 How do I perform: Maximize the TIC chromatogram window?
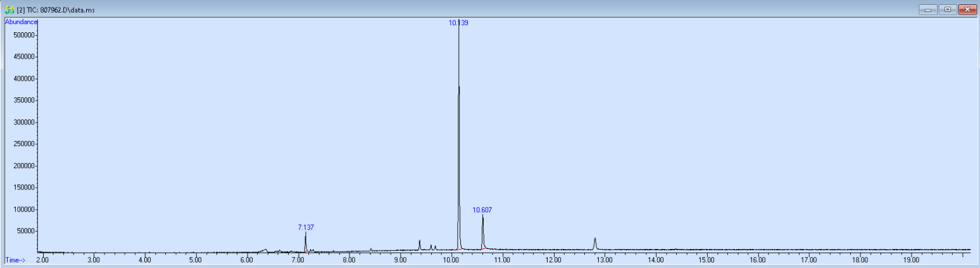pos(948,9)
